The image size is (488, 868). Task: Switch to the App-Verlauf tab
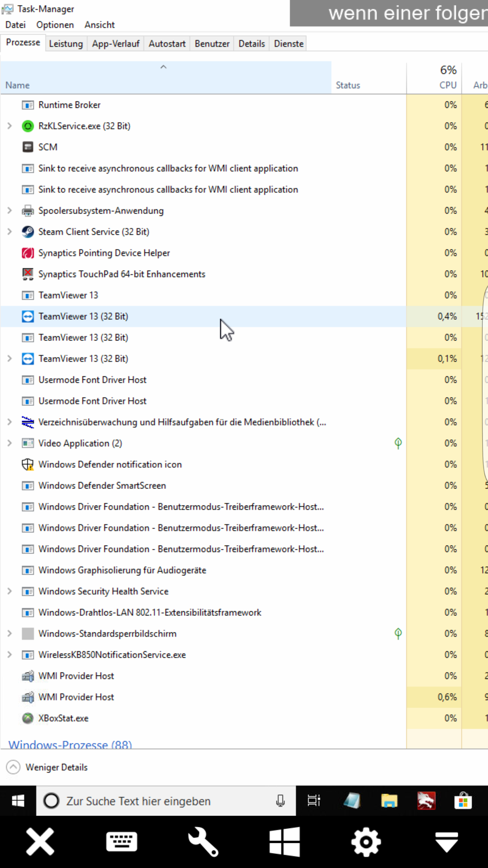[116, 44]
